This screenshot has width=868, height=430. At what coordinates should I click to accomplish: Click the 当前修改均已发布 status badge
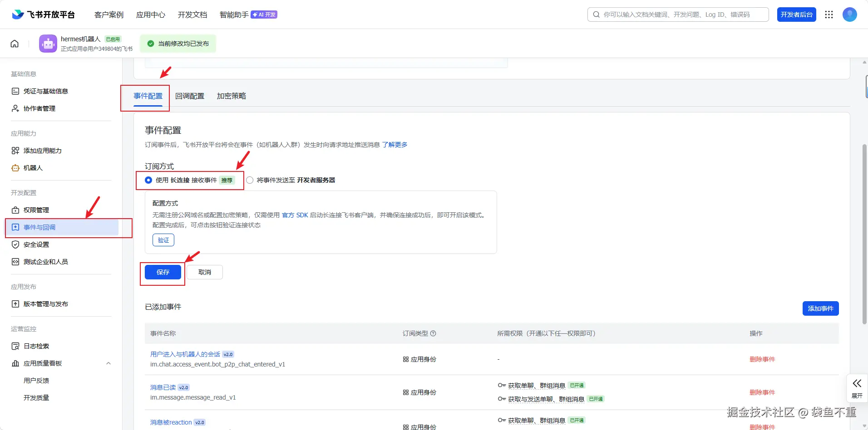click(x=178, y=44)
